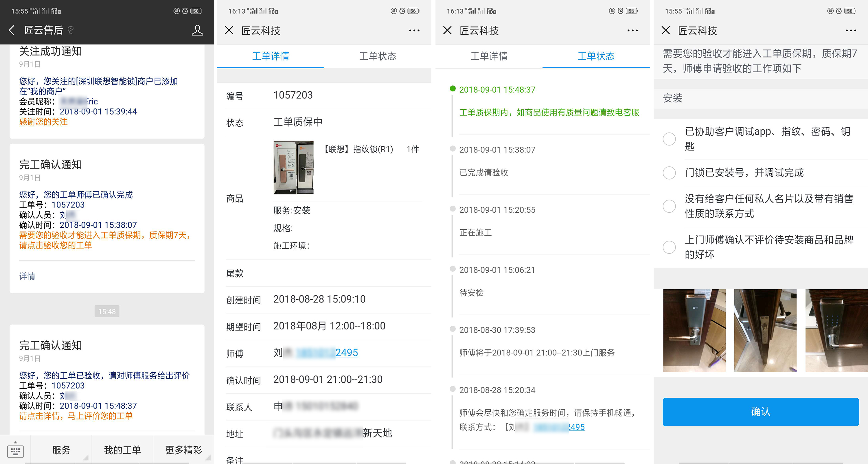Check 已协助客户调试app、指纹、密码、钥匙
This screenshot has height=464, width=868.
click(x=670, y=139)
